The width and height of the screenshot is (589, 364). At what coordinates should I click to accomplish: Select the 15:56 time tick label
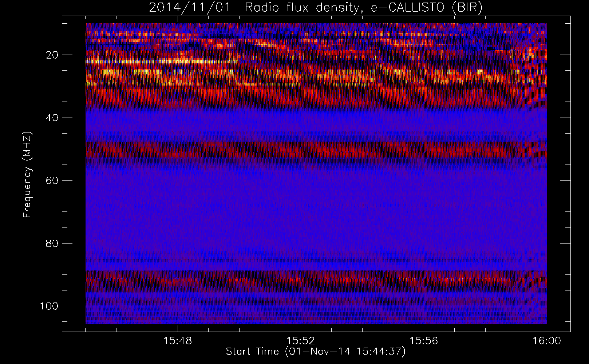(x=424, y=341)
